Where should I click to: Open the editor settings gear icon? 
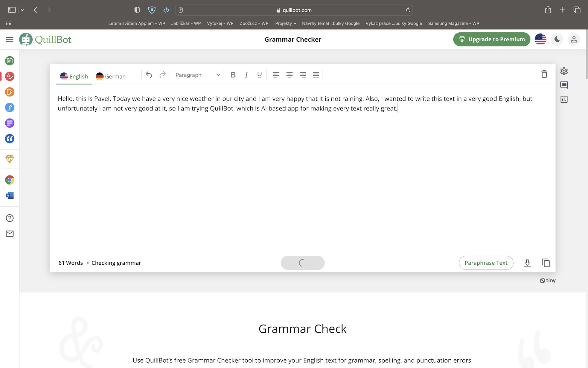(564, 71)
